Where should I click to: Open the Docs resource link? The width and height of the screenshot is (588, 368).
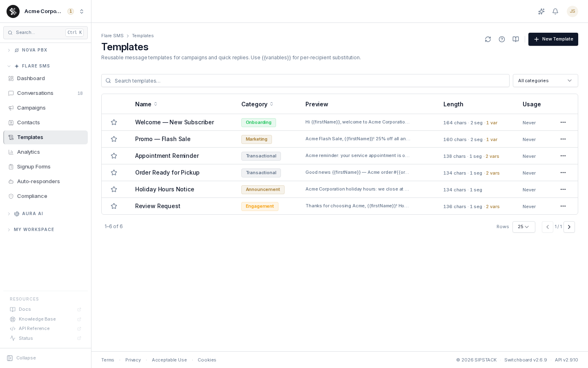pos(45,310)
